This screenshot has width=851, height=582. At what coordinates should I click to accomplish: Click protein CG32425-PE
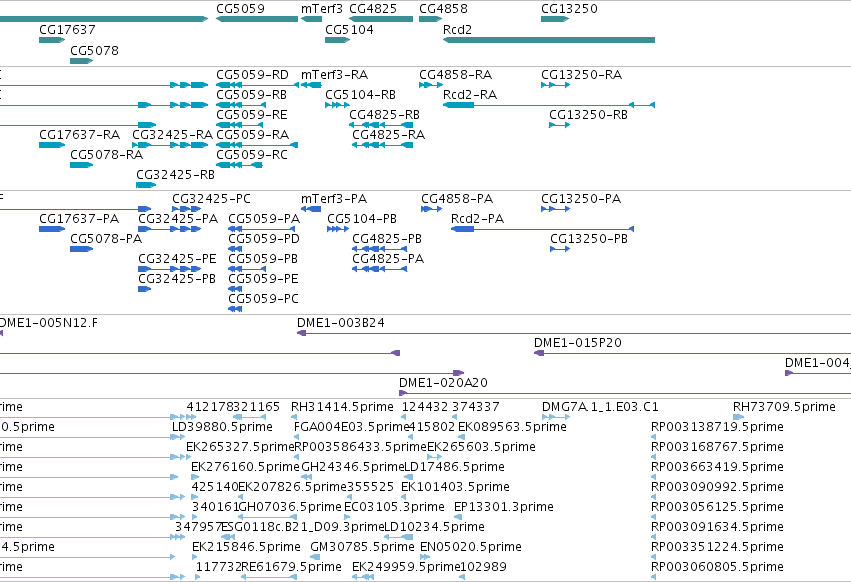(169, 269)
